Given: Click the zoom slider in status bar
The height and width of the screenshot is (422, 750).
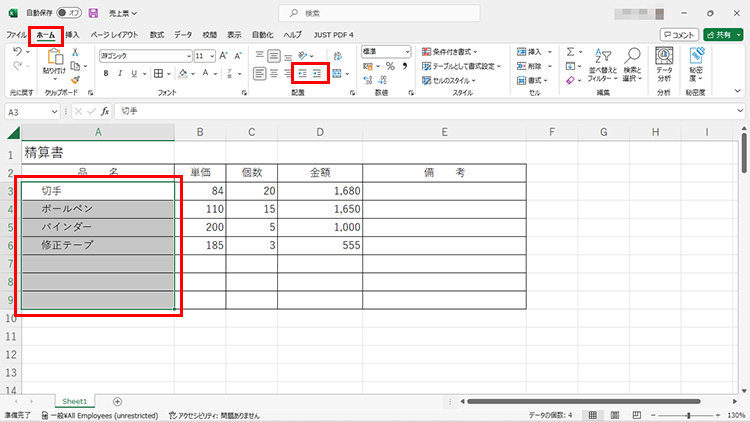Looking at the screenshot, I should (688, 415).
